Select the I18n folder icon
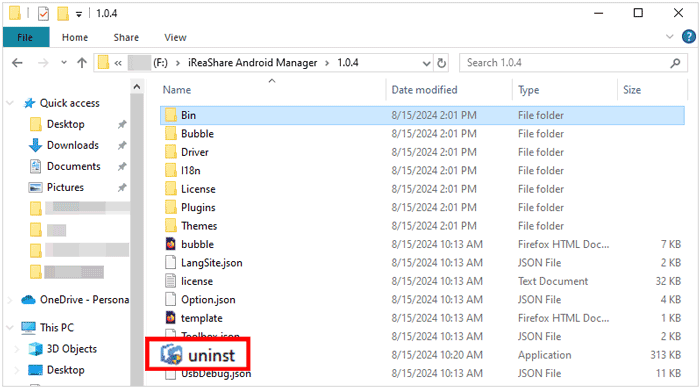 pyautogui.click(x=171, y=170)
